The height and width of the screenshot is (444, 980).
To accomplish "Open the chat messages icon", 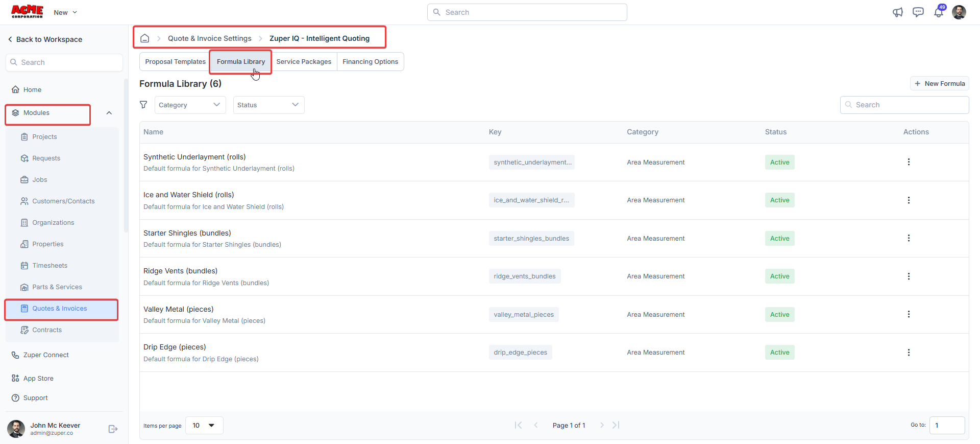I will (918, 12).
